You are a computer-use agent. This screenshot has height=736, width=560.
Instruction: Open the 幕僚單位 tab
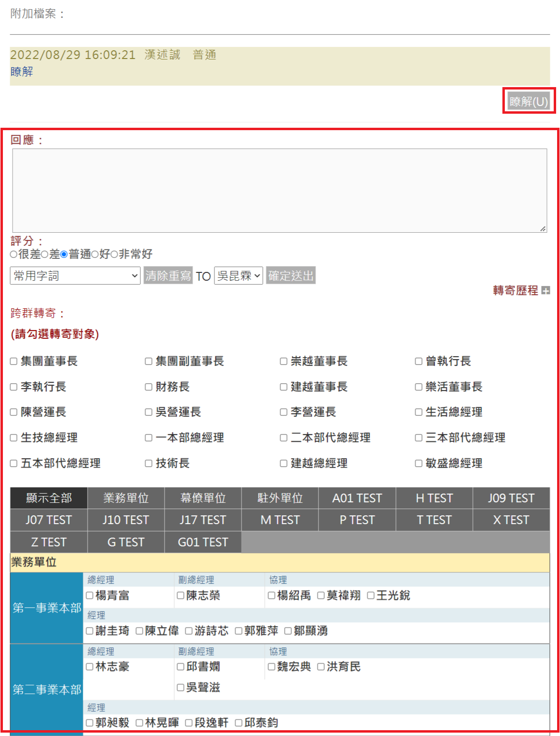point(203,498)
